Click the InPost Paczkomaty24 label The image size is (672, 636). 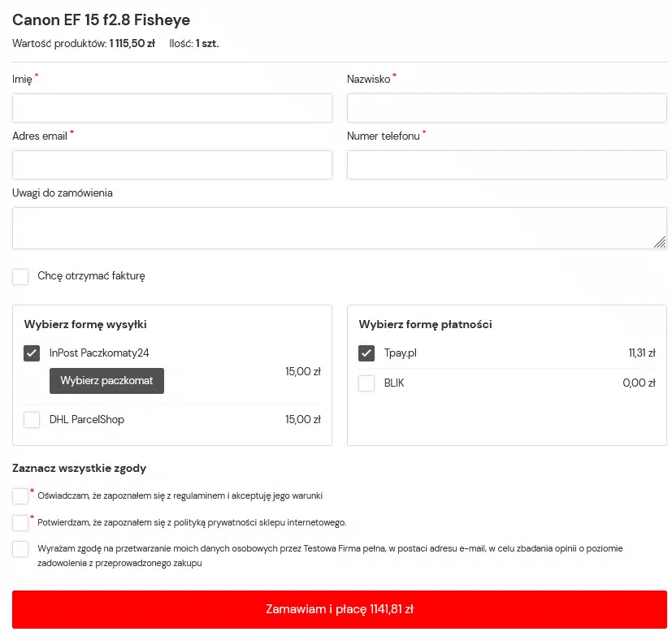tap(99, 353)
